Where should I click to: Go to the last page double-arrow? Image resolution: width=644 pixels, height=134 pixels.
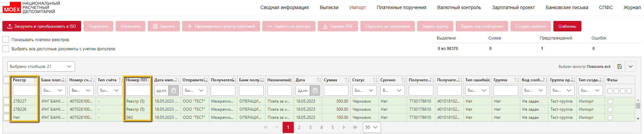coord(355,127)
